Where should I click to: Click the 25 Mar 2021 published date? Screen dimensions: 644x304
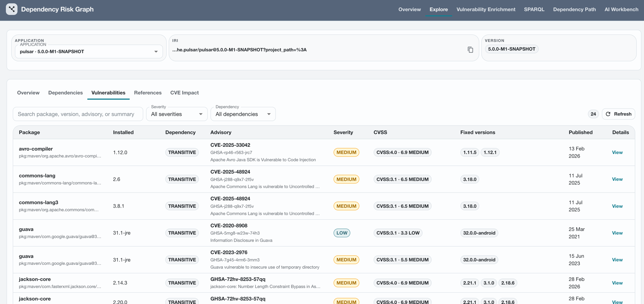coord(577,233)
